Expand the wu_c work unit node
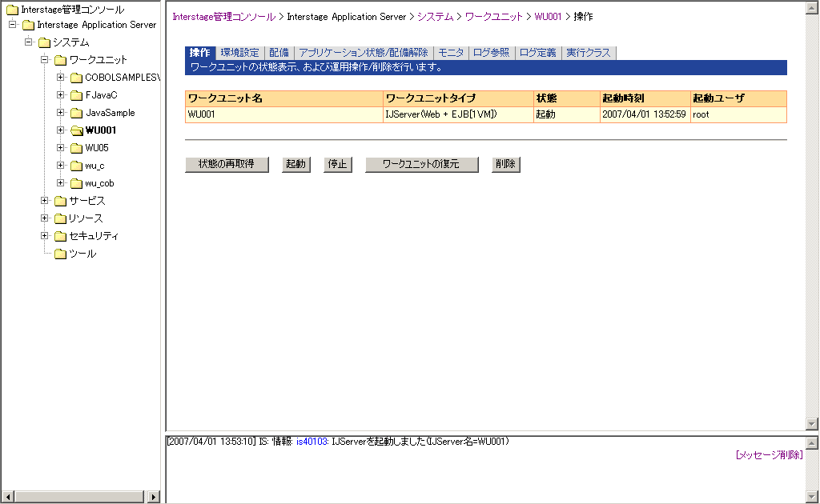The height and width of the screenshot is (504, 820). pos(61,166)
